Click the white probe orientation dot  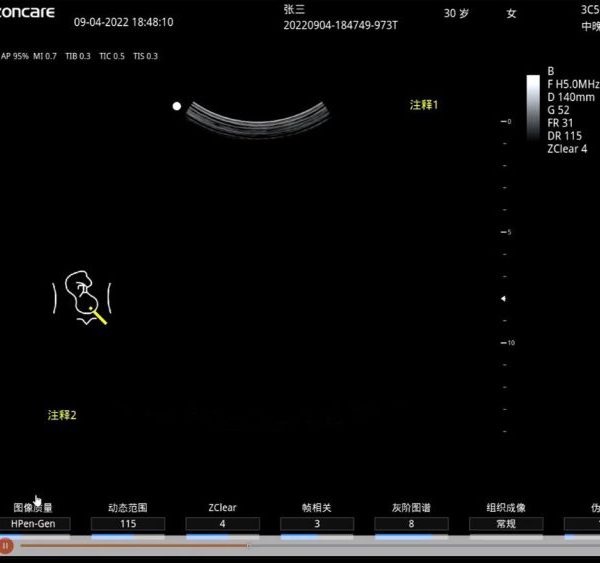pyautogui.click(x=177, y=105)
